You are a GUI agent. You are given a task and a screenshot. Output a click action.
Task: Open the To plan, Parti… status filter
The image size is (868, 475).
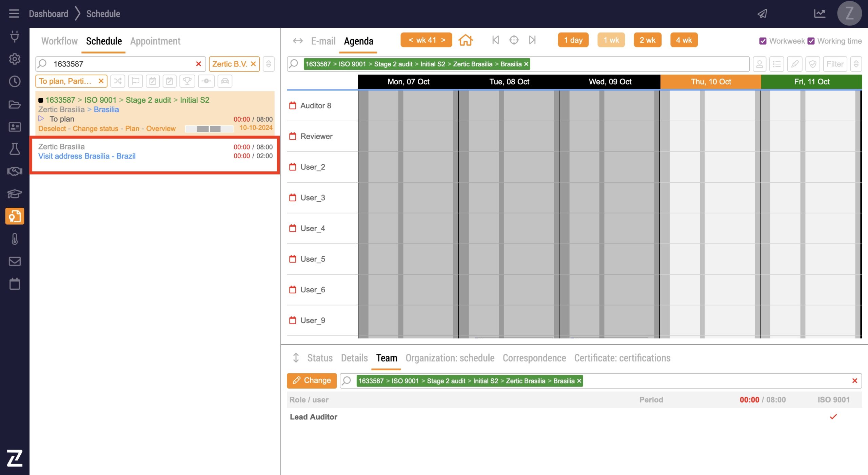(65, 81)
